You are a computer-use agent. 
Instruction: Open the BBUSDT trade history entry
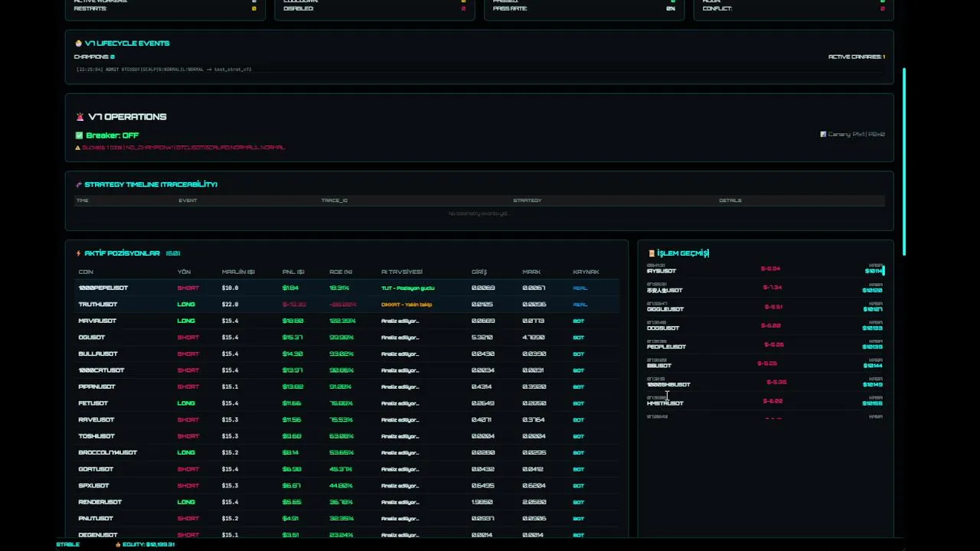[766, 363]
